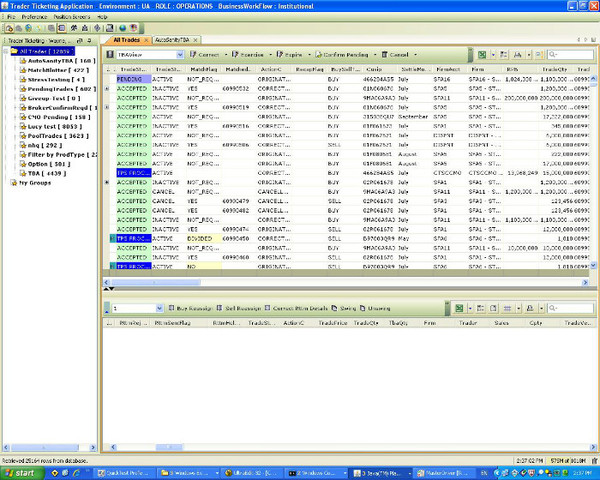This screenshot has width=600, height=480.
Task: Click the colorful rightmost main toolbar icon
Action: pos(134,28)
